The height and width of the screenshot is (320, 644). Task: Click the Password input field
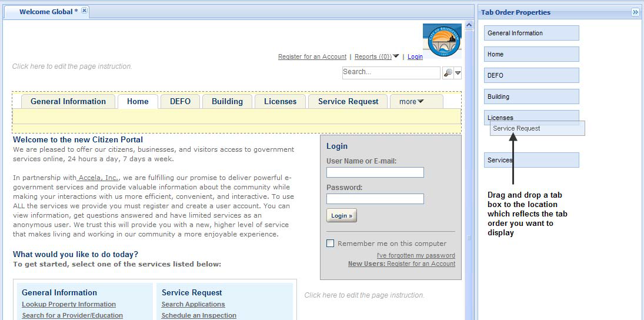(x=375, y=199)
